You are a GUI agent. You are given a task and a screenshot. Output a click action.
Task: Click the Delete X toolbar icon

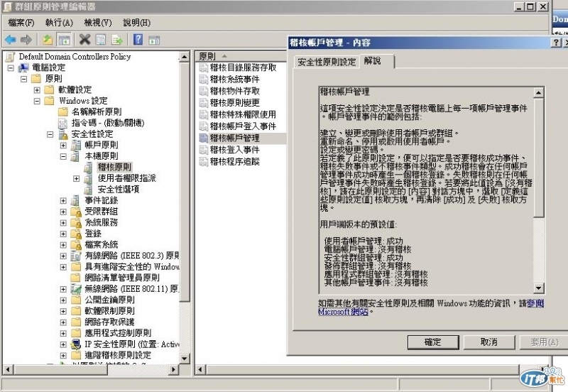pyautogui.click(x=84, y=40)
